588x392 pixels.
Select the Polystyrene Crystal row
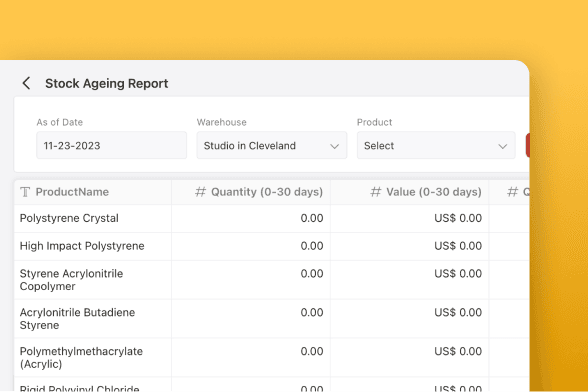(x=272, y=218)
